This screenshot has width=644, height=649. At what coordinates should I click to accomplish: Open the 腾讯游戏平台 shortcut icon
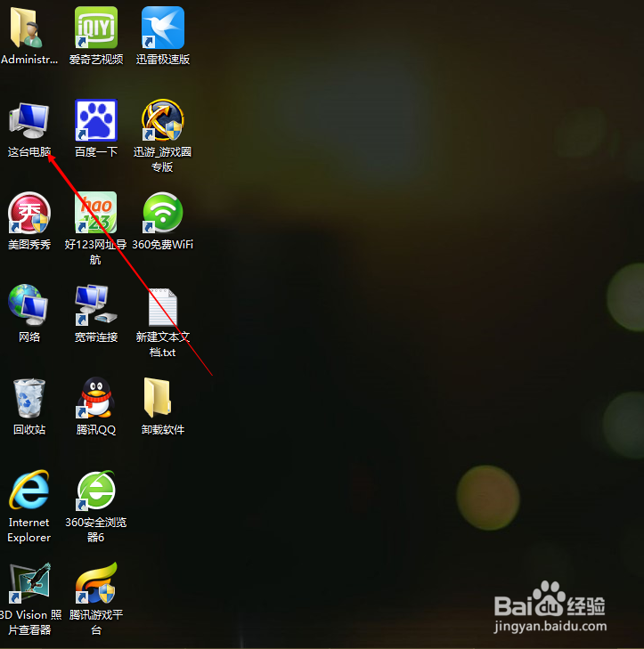tap(96, 583)
